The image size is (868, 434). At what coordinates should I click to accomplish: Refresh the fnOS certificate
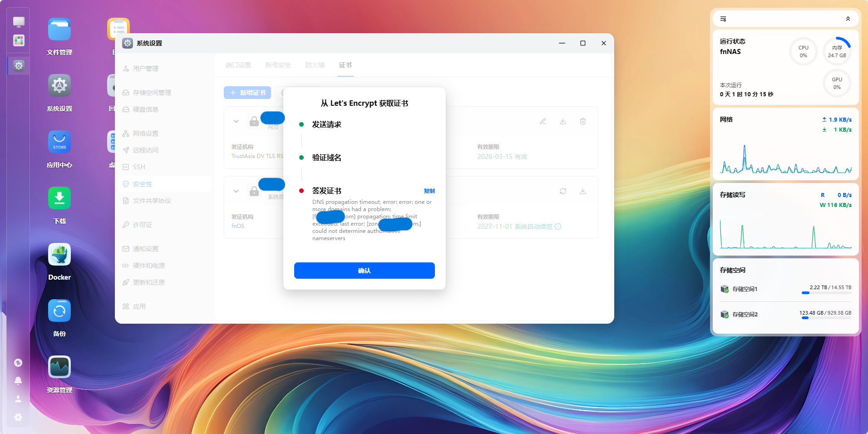coord(563,191)
